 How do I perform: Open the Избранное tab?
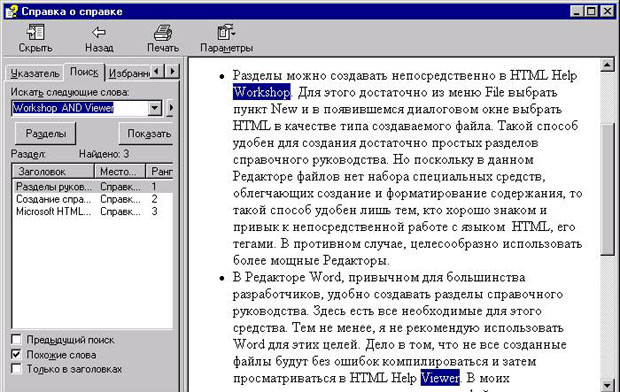pos(129,74)
